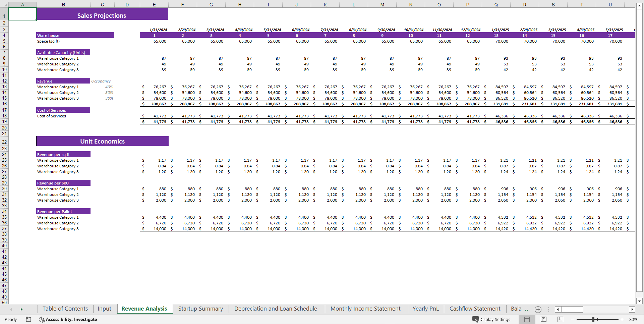Activate the Normal view icon
Image resolution: width=644 pixels, height=324 pixels.
point(527,319)
